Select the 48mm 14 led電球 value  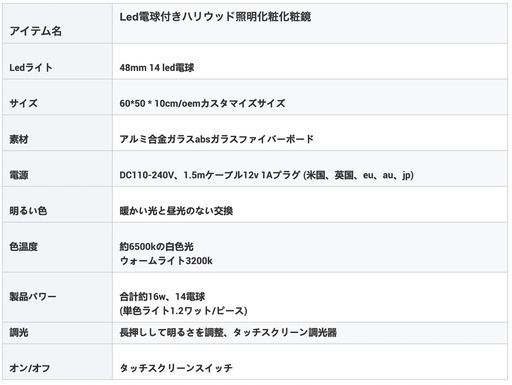[x=157, y=68]
